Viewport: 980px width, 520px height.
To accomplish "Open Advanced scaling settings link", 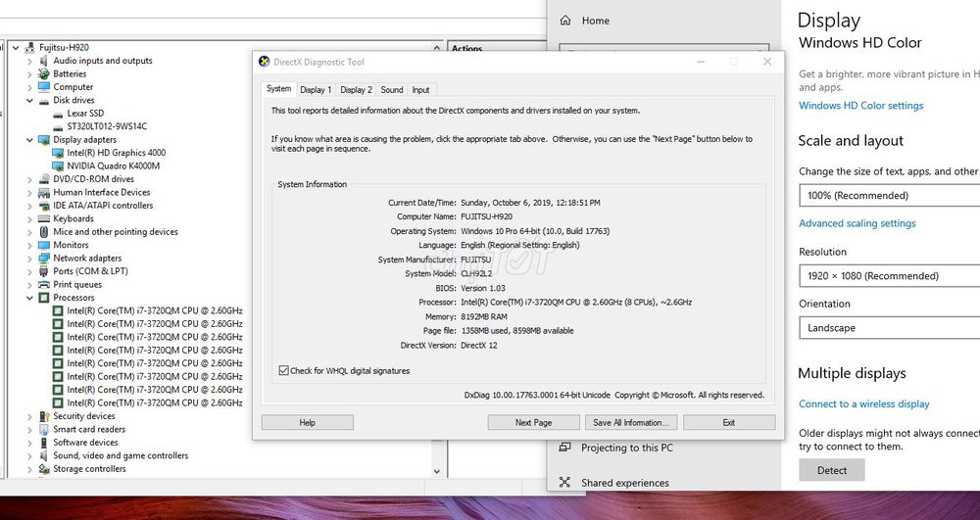I will click(x=857, y=223).
